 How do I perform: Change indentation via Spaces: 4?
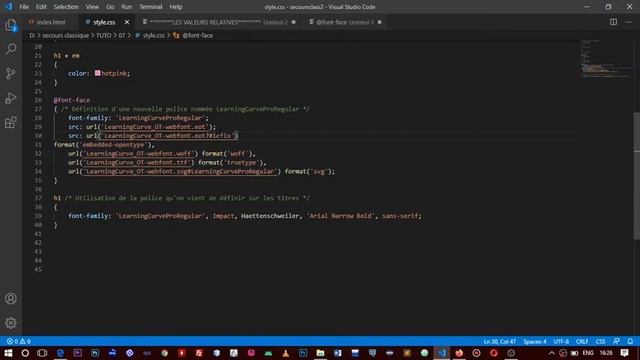tap(535, 341)
